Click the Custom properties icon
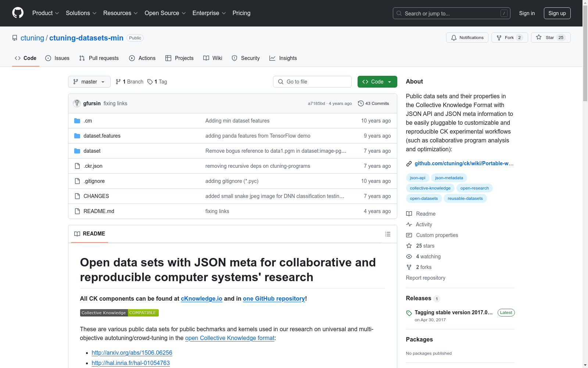The width and height of the screenshot is (588, 368). (409, 235)
